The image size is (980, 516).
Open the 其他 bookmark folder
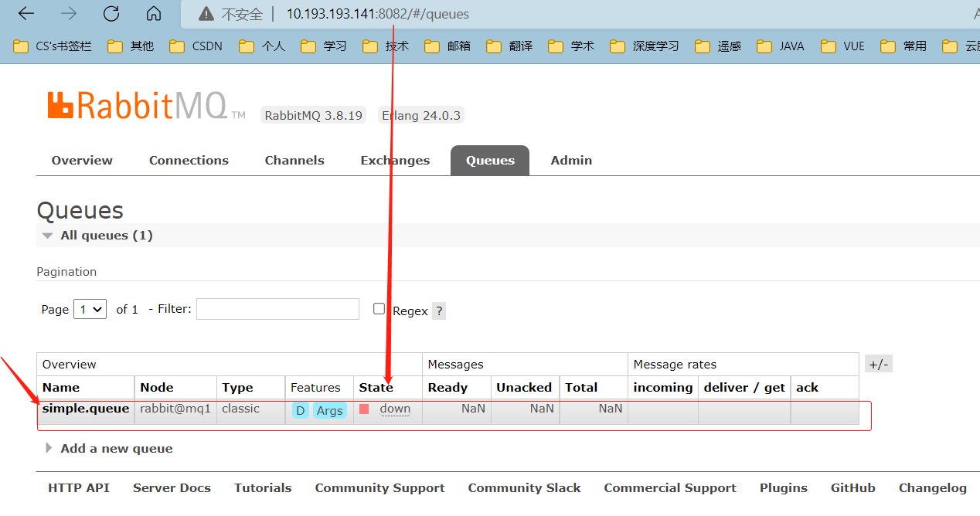131,46
